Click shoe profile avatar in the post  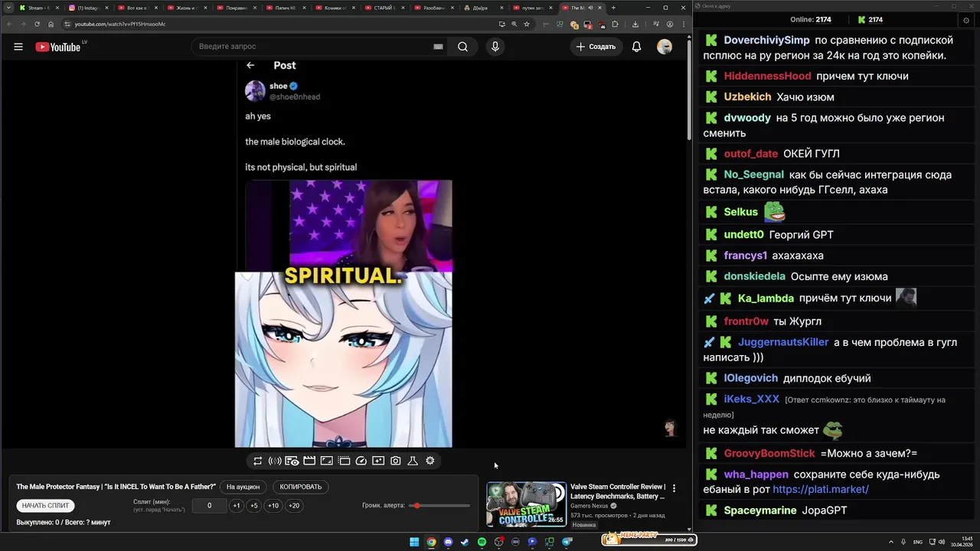pyautogui.click(x=255, y=91)
